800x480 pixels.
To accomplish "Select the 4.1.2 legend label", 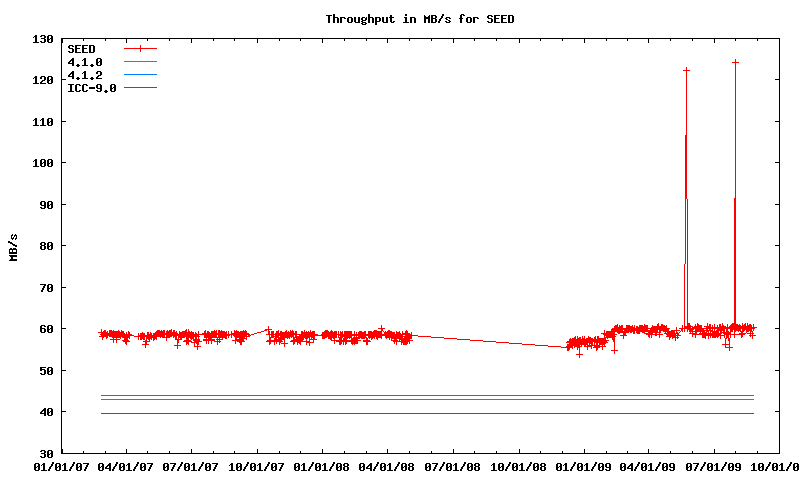I will point(84,75).
